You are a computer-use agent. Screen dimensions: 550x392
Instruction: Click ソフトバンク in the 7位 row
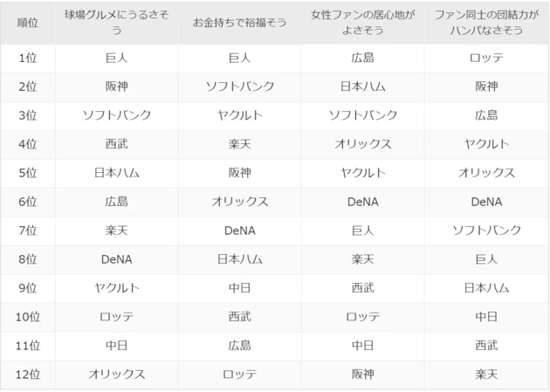pos(485,230)
